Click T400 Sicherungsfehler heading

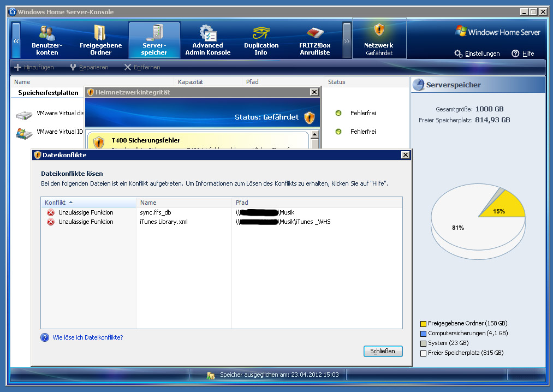[x=146, y=140]
